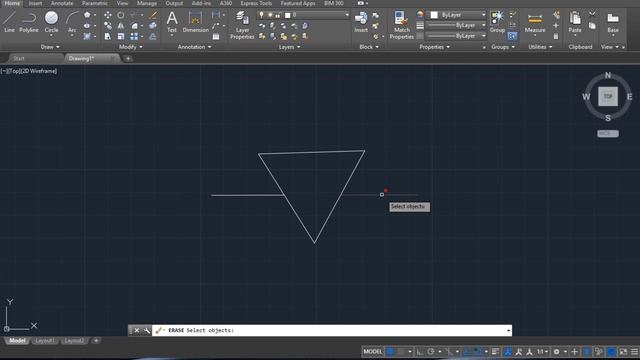Toggle group selection on/off in Groups panel
This screenshot has width=640, height=360.
pos(512,36)
